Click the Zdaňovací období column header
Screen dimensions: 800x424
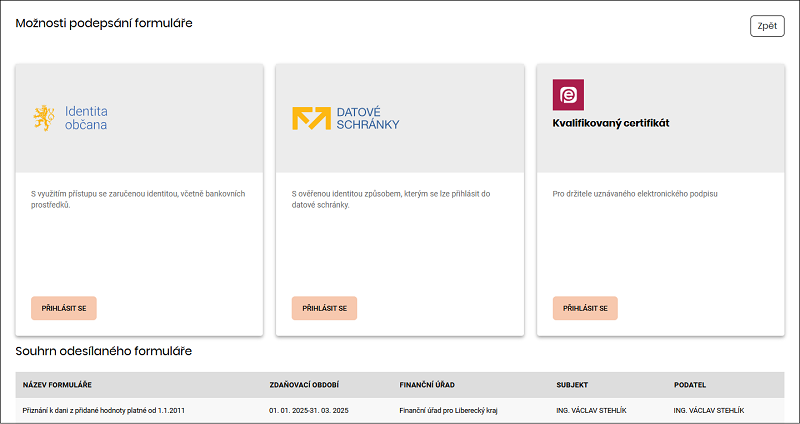pyautogui.click(x=304, y=385)
